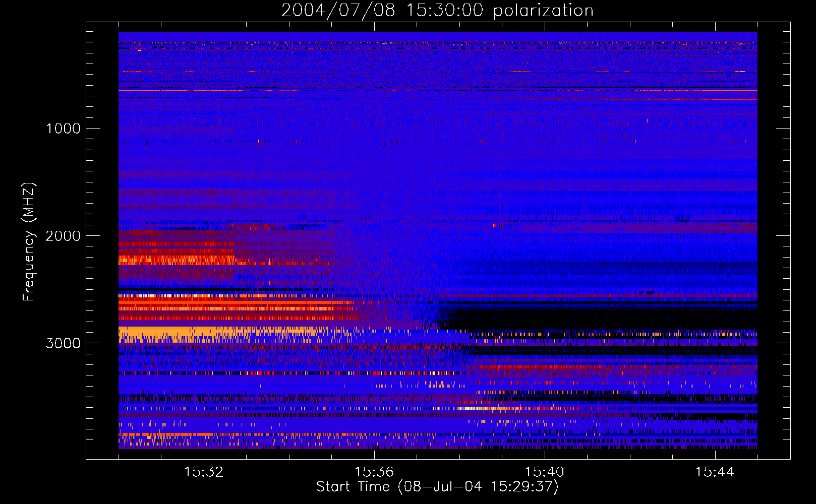The image size is (816, 504).
Task: Click the 15:32 time tick label
Action: point(204,472)
